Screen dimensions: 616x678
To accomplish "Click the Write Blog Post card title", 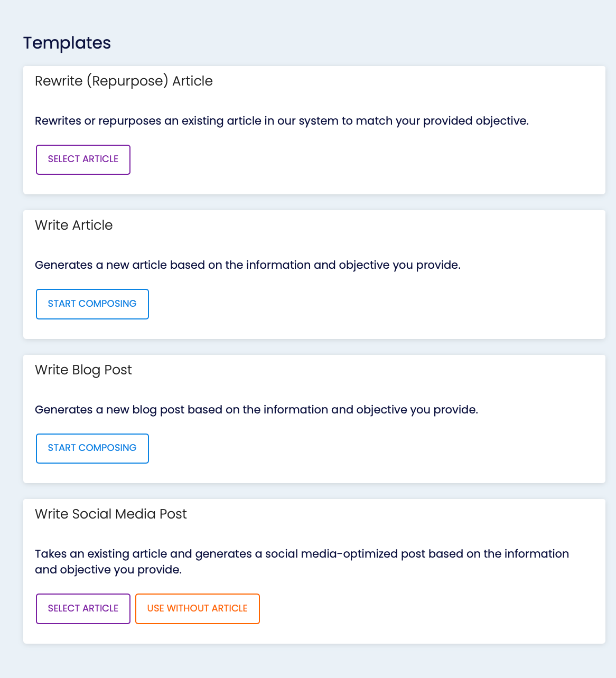I will click(83, 370).
